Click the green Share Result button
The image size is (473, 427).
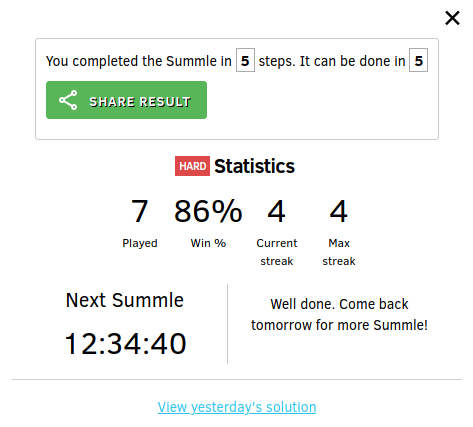point(126,100)
